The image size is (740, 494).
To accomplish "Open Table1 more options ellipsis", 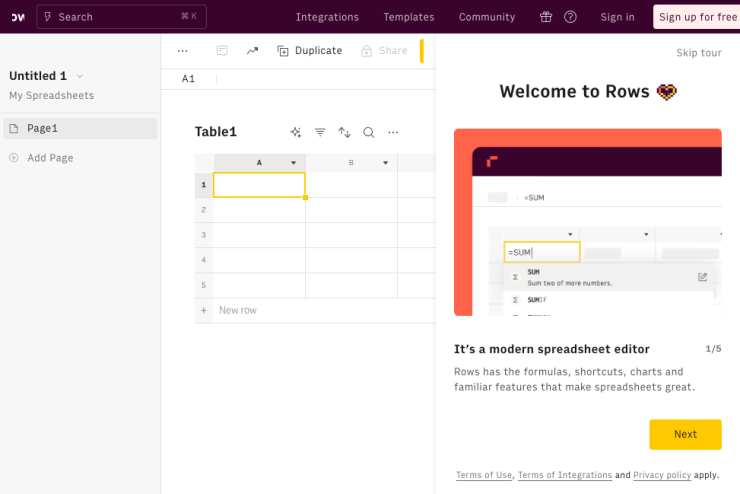I will pyautogui.click(x=393, y=133).
